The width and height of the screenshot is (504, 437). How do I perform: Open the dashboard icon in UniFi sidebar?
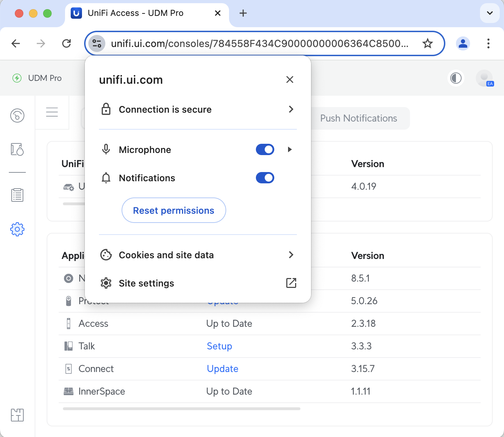tap(17, 116)
